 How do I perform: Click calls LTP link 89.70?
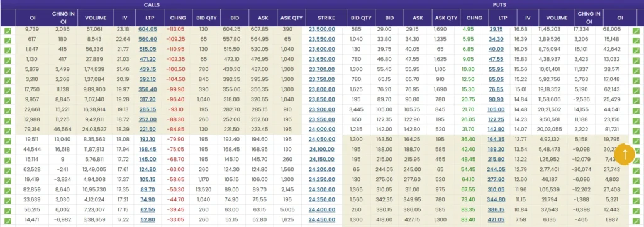tap(148, 189)
